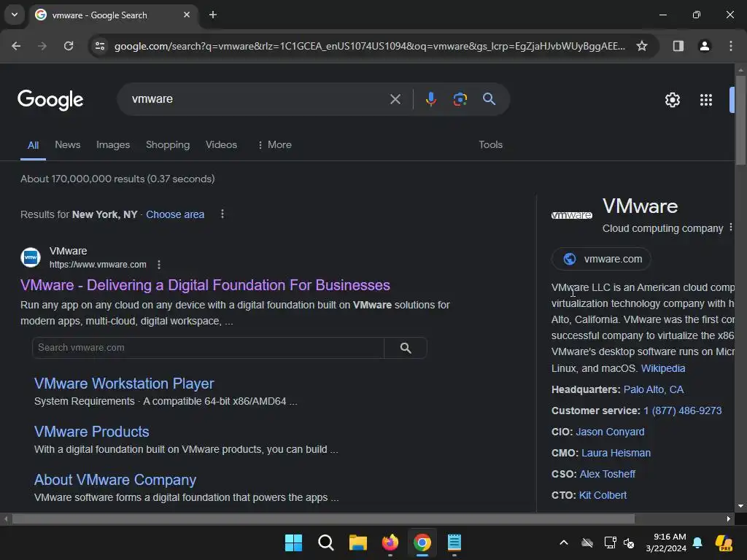Reload the current page

point(69,46)
